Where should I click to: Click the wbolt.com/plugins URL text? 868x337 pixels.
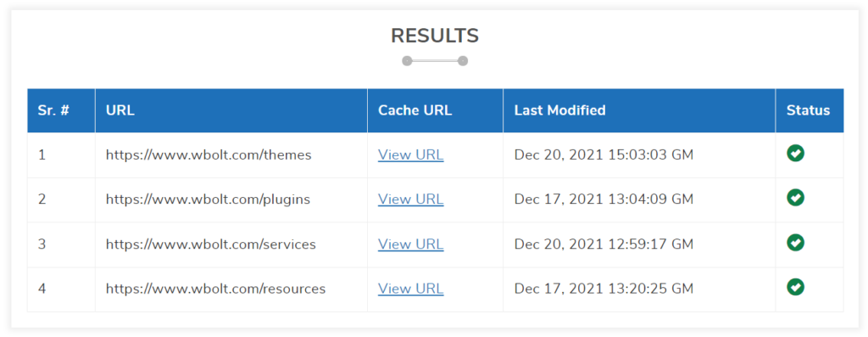click(209, 199)
